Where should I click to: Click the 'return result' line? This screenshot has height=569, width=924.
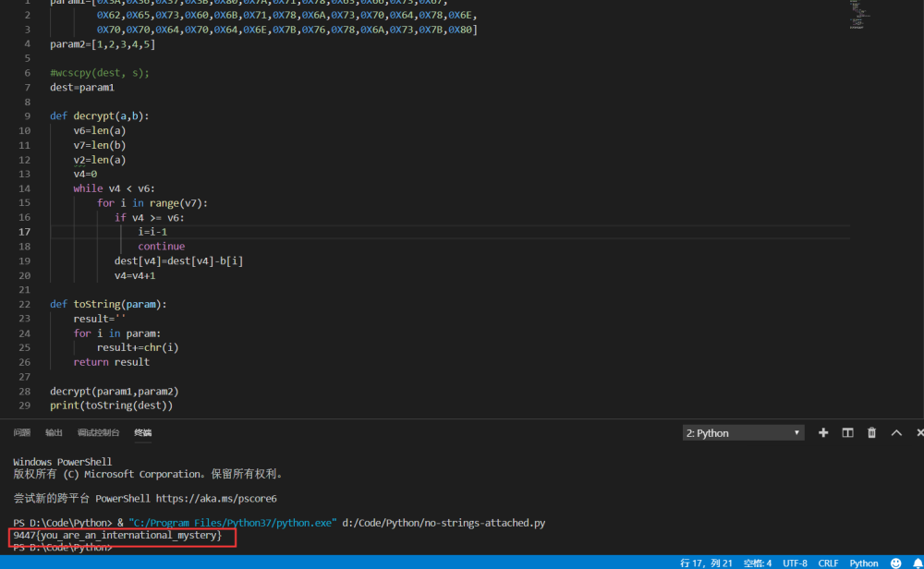pos(112,362)
